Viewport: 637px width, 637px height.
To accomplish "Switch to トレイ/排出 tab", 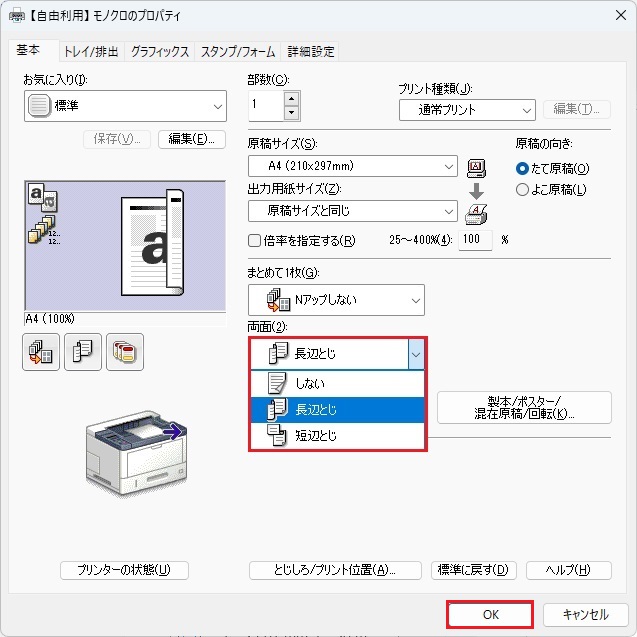I will [91, 52].
